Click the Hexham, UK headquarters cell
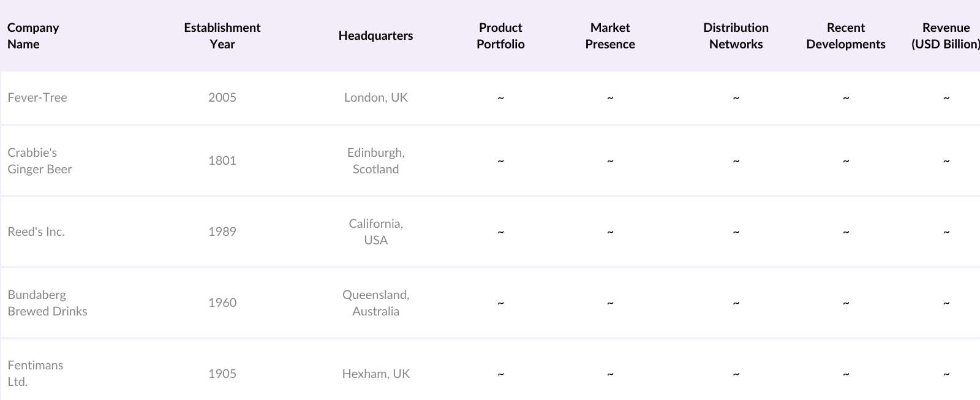 click(x=375, y=374)
